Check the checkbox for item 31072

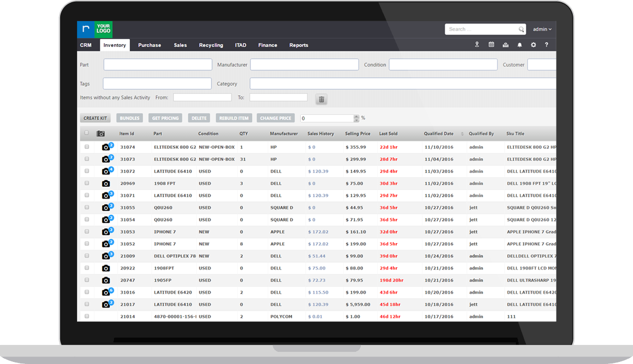click(87, 171)
